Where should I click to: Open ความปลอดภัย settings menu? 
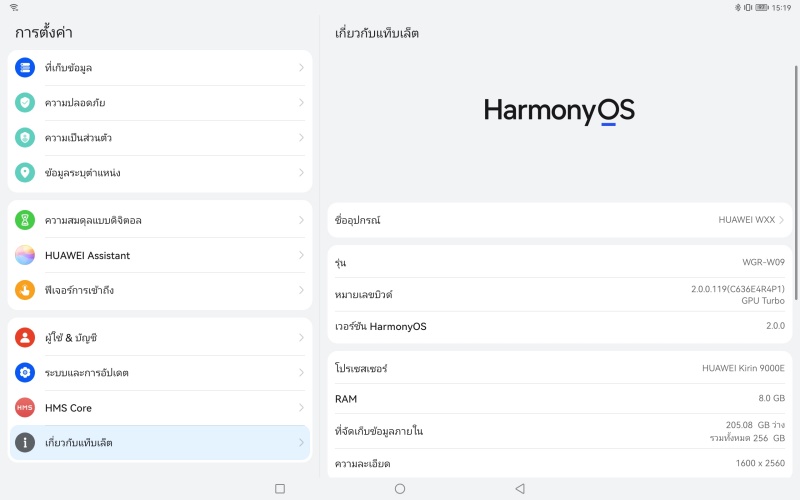coord(160,103)
